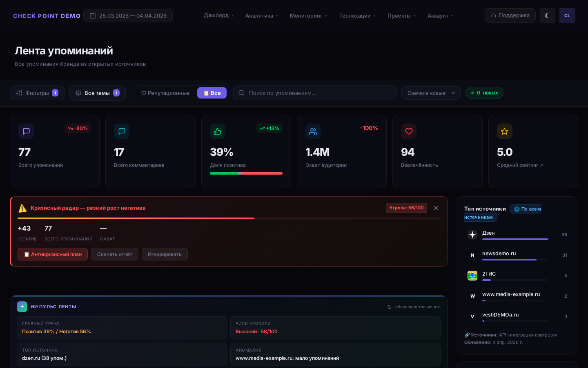Click the star icon on the Средний рейтинг card

(504, 131)
